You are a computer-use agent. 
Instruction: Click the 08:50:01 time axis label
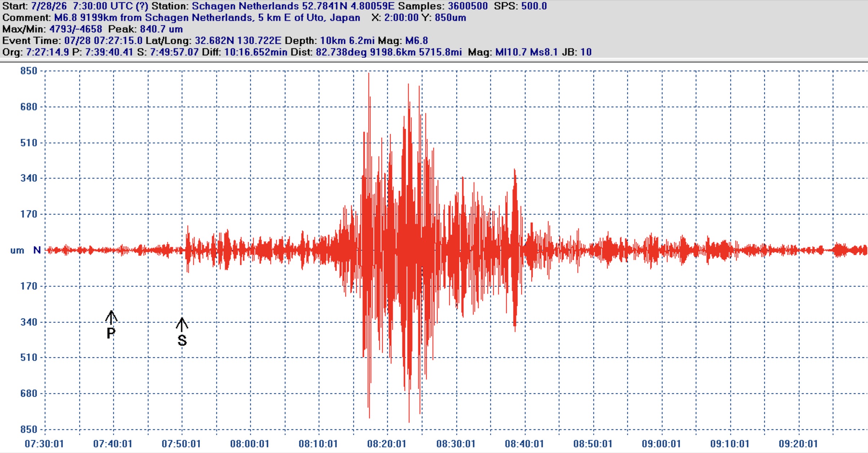pyautogui.click(x=593, y=444)
